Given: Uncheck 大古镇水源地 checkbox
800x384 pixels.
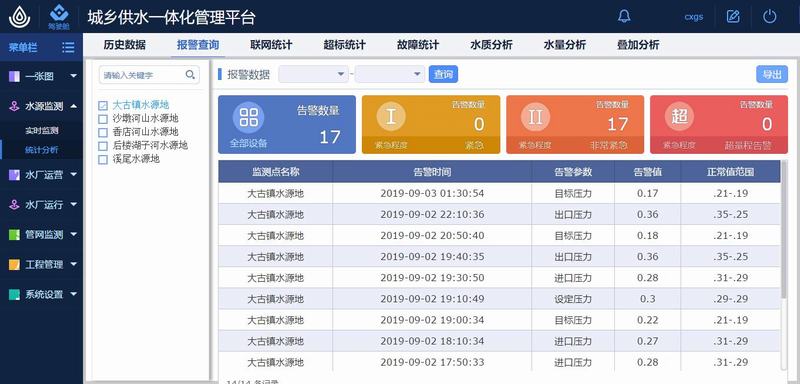Looking at the screenshot, I should (103, 106).
